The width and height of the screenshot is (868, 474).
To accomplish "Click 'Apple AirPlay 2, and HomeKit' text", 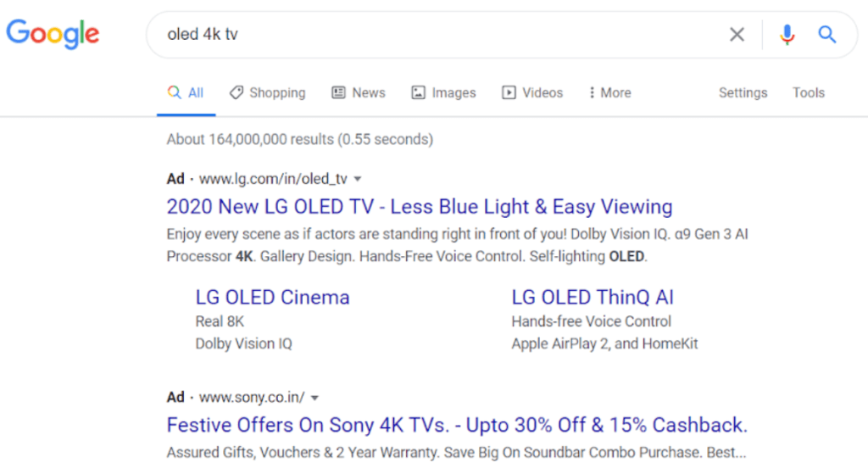I will tap(604, 344).
